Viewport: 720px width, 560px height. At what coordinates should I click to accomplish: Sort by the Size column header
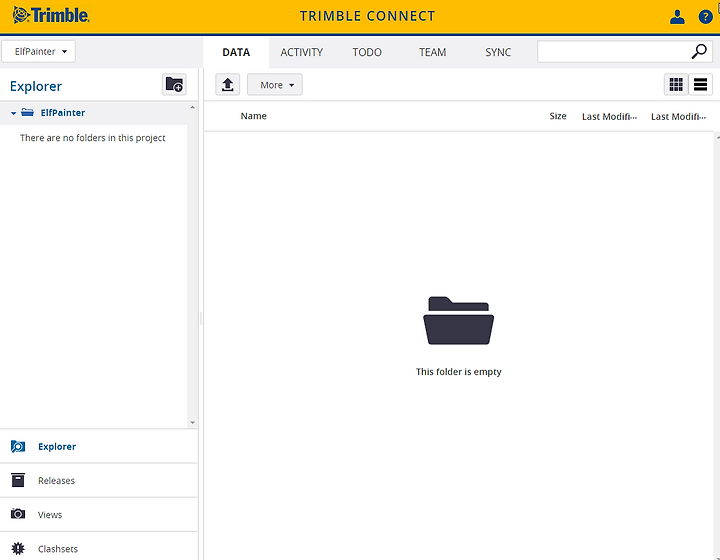[x=557, y=116]
